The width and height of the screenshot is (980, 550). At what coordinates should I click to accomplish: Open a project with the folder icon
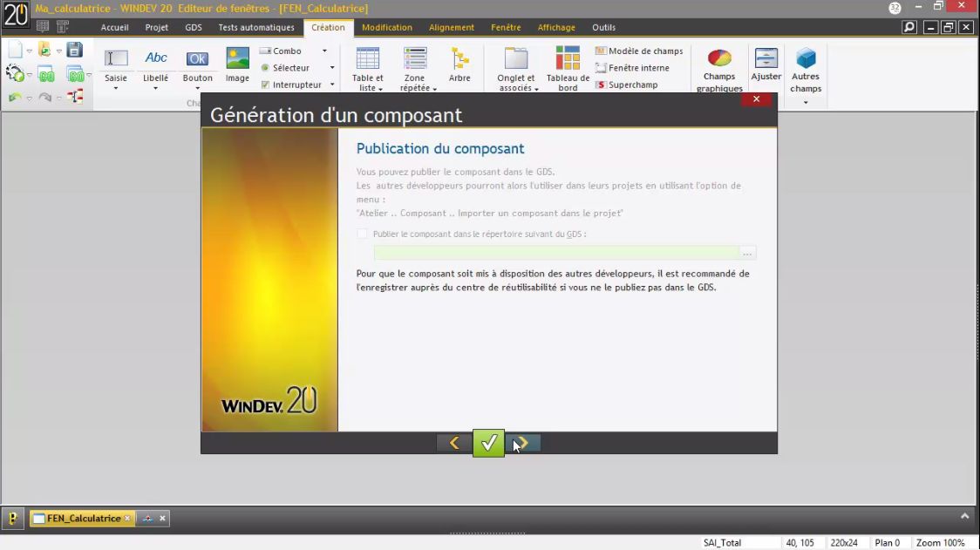(44, 50)
